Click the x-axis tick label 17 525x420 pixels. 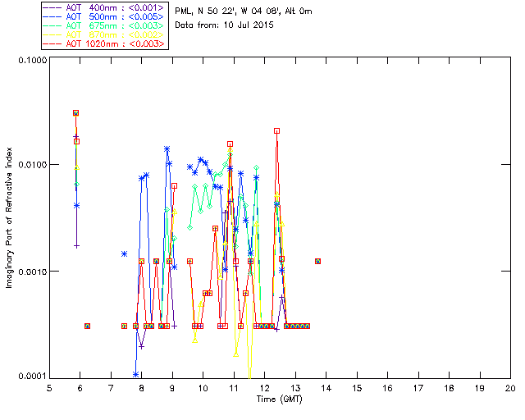tap(418, 388)
